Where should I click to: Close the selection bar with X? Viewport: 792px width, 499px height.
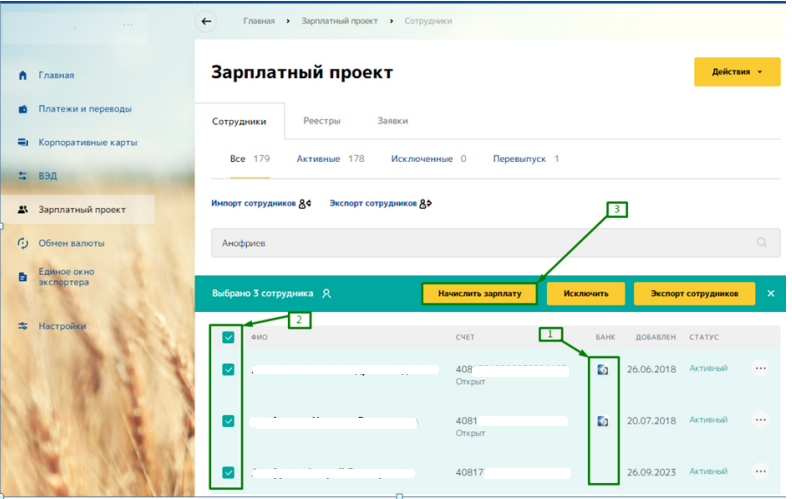pos(771,293)
